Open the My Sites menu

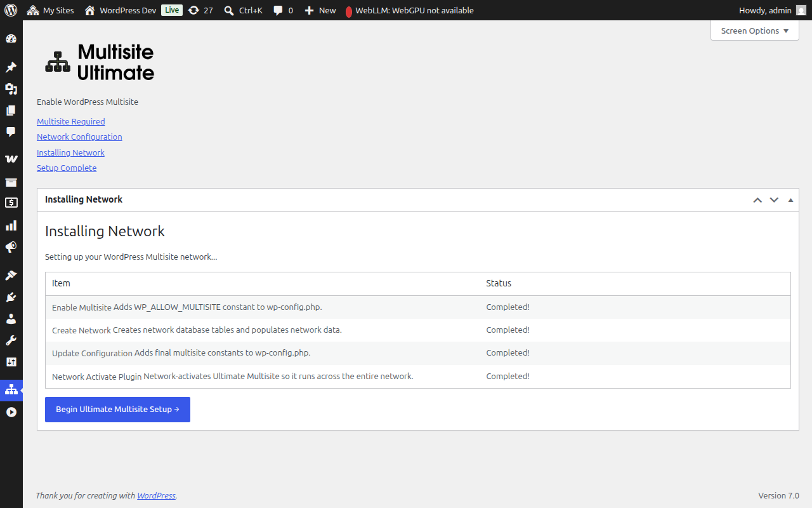(x=50, y=10)
